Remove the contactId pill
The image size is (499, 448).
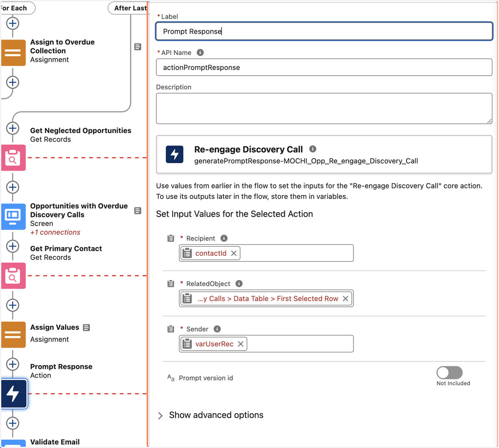(x=234, y=253)
